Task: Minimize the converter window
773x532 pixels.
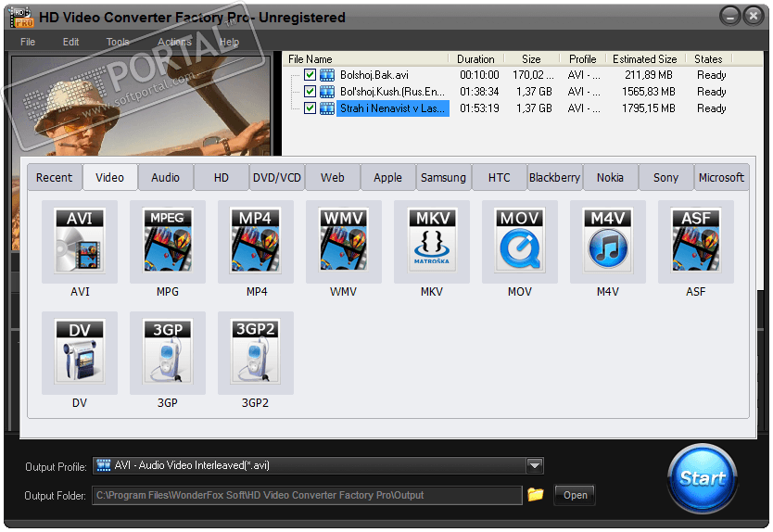Action: [x=729, y=17]
